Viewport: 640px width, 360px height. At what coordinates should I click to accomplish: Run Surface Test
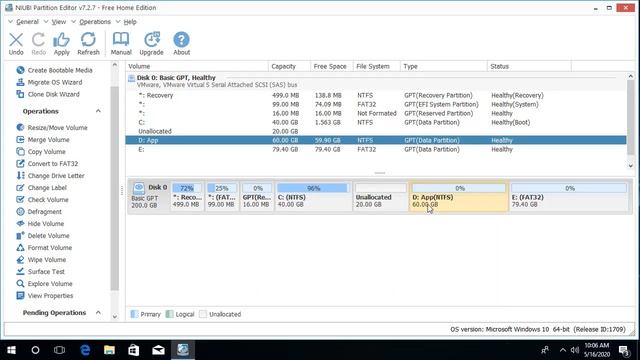(40, 271)
